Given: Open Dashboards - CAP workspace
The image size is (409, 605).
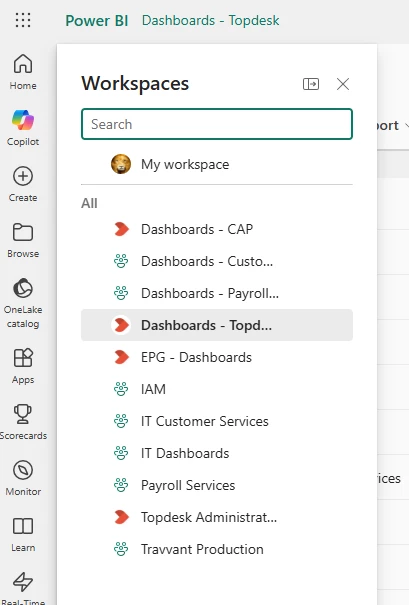Looking at the screenshot, I should point(217,229).
